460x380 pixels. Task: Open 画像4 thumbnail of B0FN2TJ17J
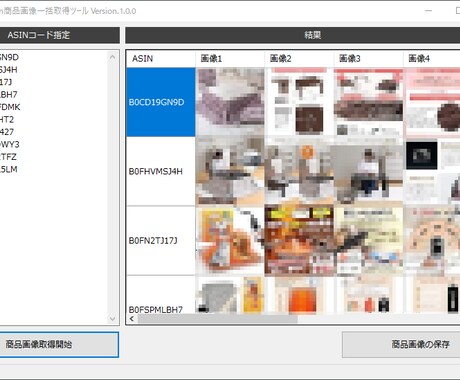click(x=432, y=240)
